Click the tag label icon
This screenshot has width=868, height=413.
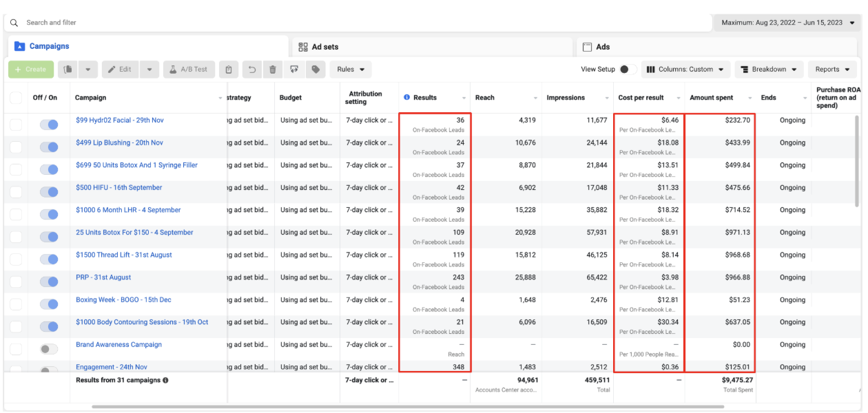point(316,70)
